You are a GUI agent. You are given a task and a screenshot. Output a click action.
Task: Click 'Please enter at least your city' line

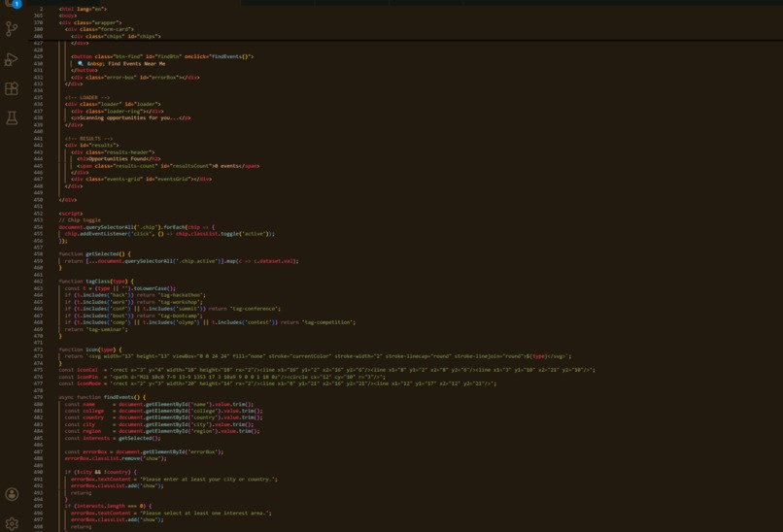click(x=174, y=480)
